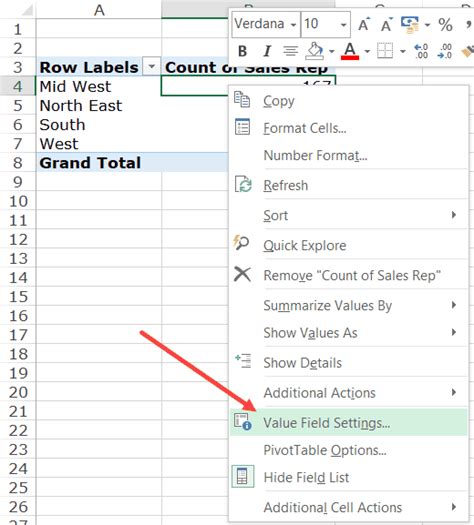Click the Decrease Font Size icon
The height and width of the screenshot is (525, 474).
click(x=387, y=24)
